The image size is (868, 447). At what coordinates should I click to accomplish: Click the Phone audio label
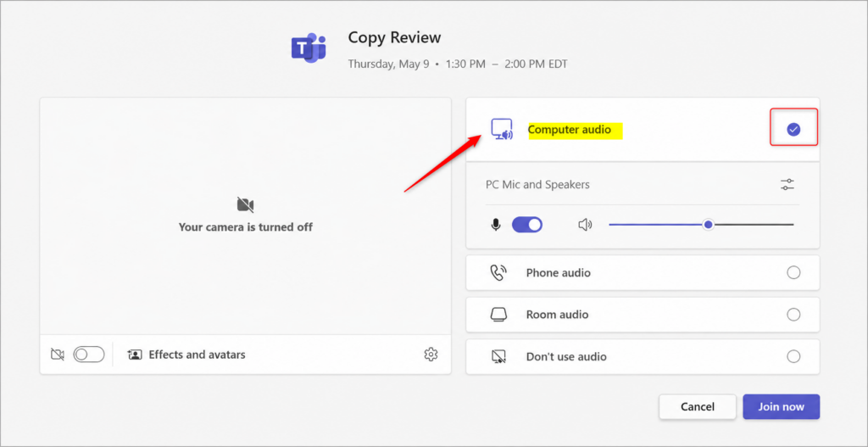point(558,272)
